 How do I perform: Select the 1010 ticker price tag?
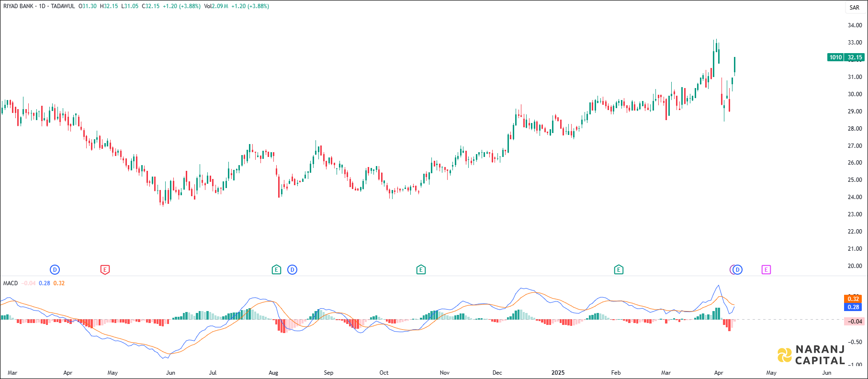click(x=835, y=57)
